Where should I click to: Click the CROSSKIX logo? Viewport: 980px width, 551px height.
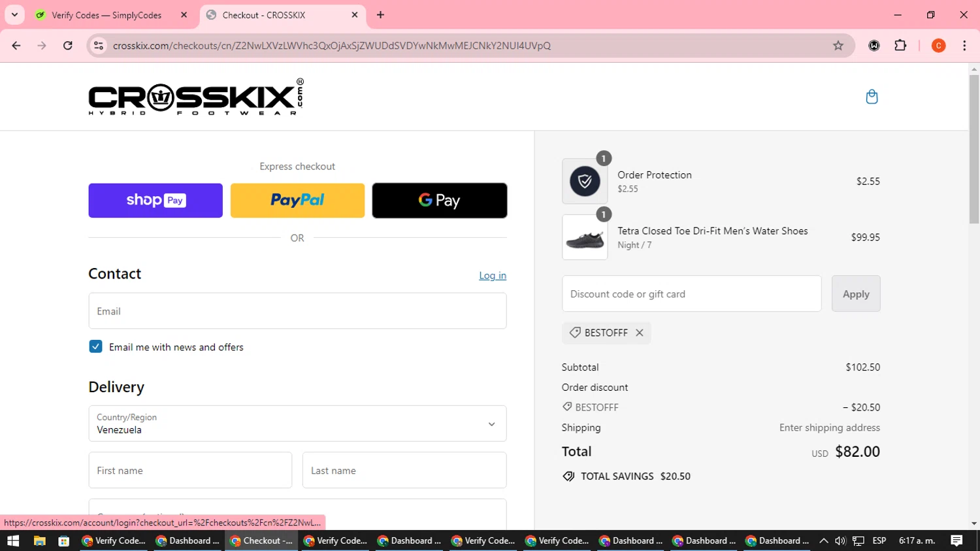[x=196, y=97]
